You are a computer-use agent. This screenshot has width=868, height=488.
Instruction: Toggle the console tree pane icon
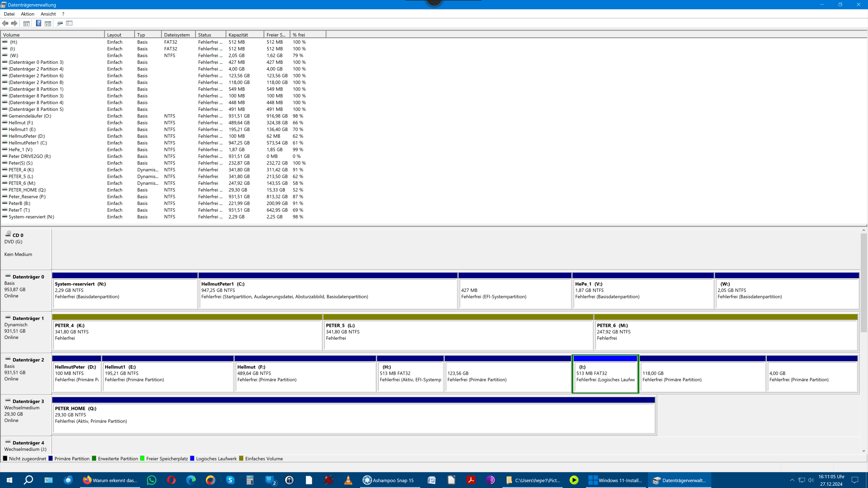(26, 23)
